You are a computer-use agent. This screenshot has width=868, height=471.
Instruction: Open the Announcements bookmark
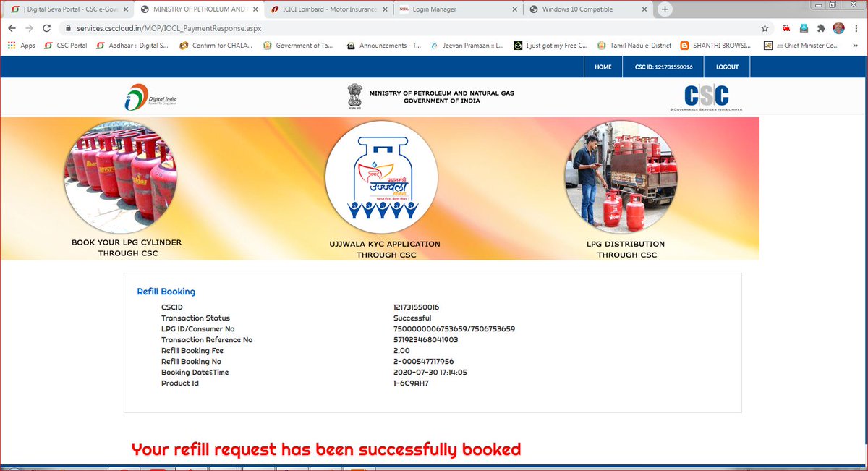[383, 46]
